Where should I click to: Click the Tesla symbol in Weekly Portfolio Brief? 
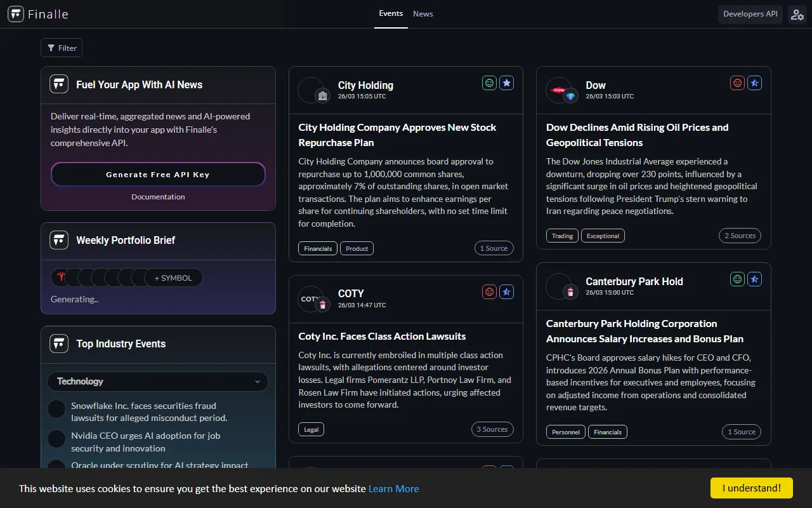click(61, 277)
